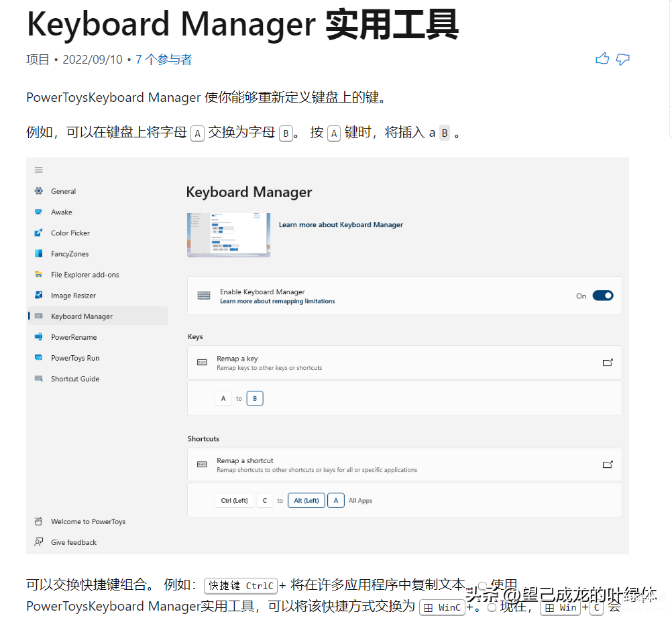Screen dimensions: 672x618
Task: Click the Keyboard Manager sidebar icon
Action: (39, 316)
